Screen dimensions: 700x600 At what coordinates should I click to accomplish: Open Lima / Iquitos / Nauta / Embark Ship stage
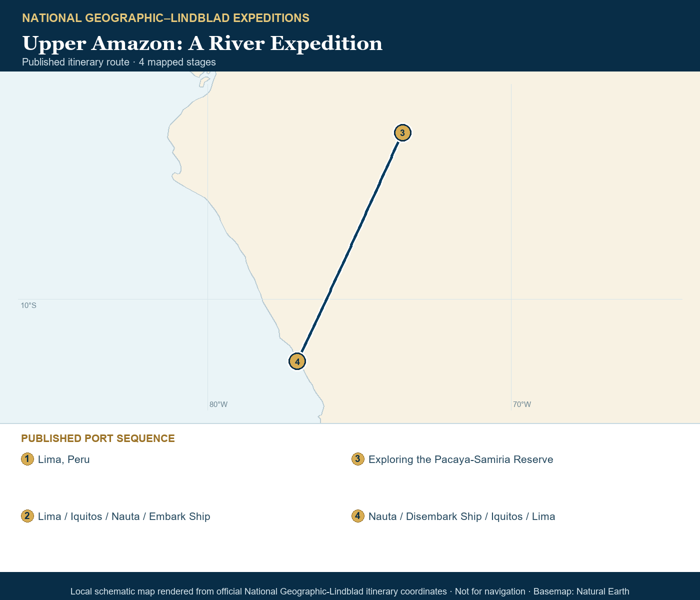[124, 516]
